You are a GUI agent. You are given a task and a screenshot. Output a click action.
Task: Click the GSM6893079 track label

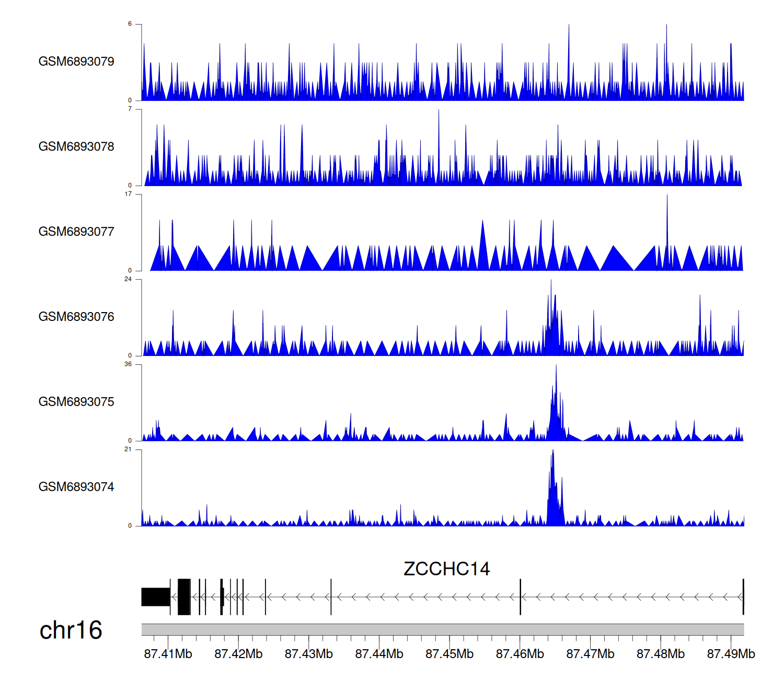76,62
